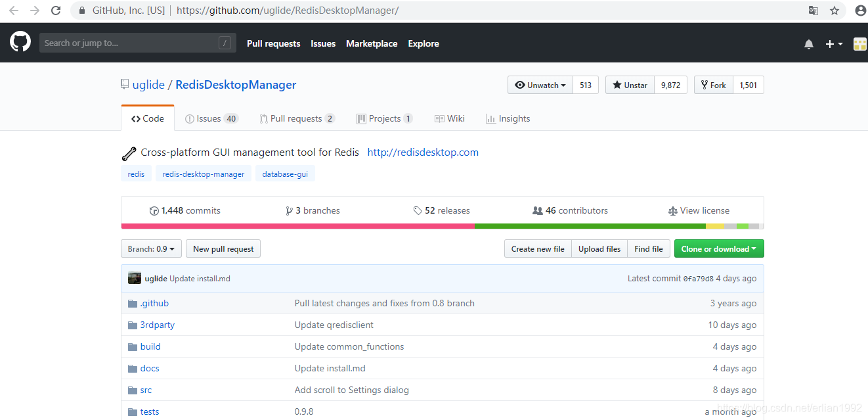
Task: Open the 9,872 stargazers count
Action: pyautogui.click(x=671, y=85)
